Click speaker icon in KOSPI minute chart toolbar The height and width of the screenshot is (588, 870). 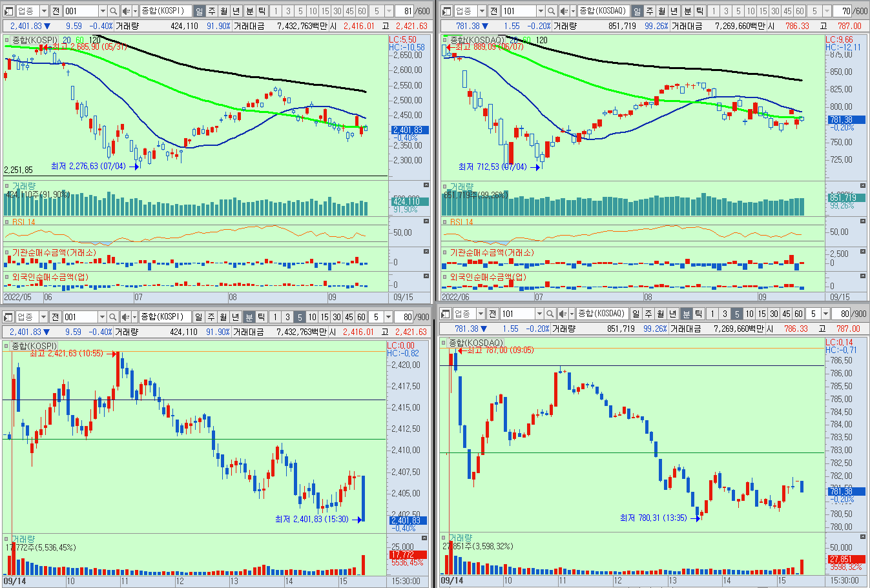(126, 317)
